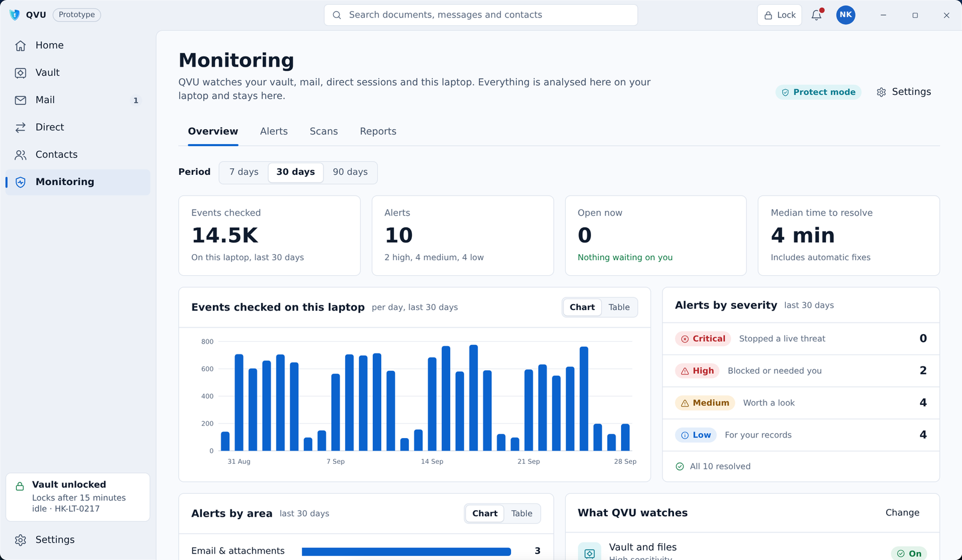The height and width of the screenshot is (560, 962).
Task: Navigate to Direct sessions
Action: [x=78, y=127]
